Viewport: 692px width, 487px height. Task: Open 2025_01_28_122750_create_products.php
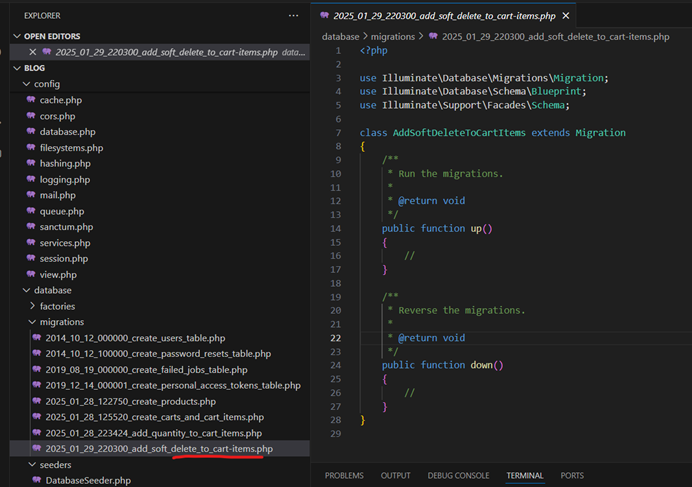tap(131, 401)
